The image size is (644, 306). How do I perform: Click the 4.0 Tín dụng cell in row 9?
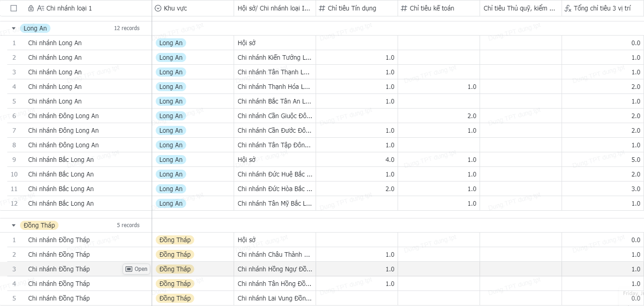357,160
